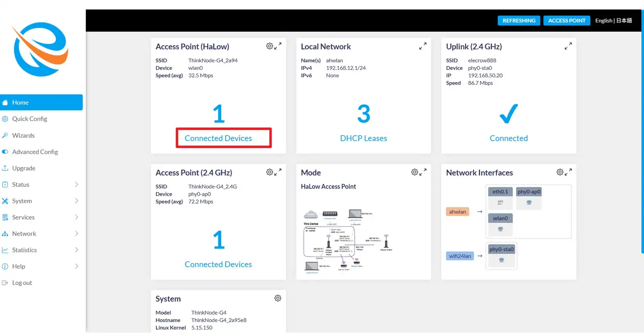Click the wifi24lan network label
Screen dimensions: 644x335
coord(460,256)
